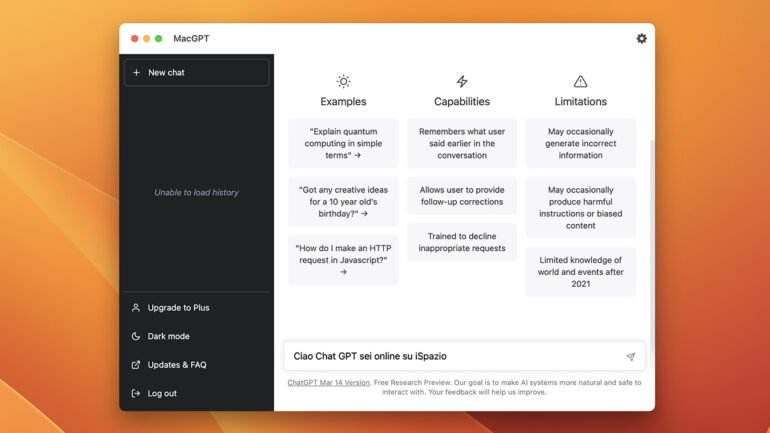Click the send message paper plane icon
The width and height of the screenshot is (770, 433).
click(x=630, y=357)
